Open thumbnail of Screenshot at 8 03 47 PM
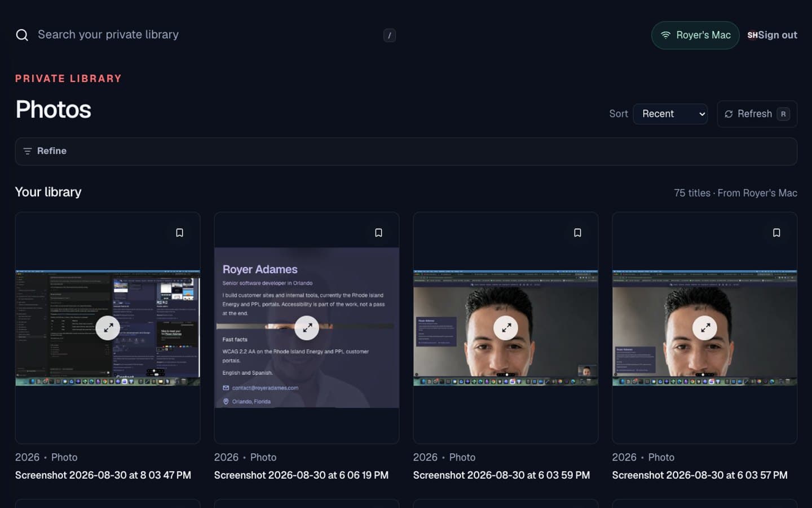 pos(108,328)
